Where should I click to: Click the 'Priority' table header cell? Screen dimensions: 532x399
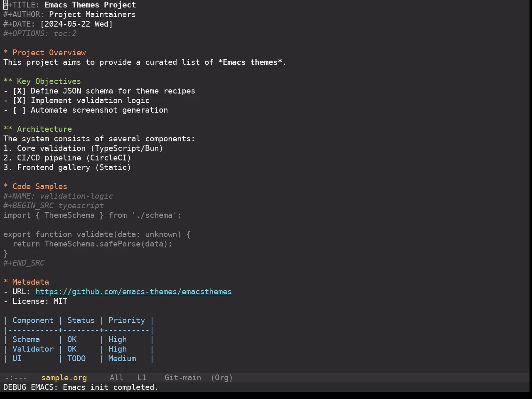coord(127,320)
